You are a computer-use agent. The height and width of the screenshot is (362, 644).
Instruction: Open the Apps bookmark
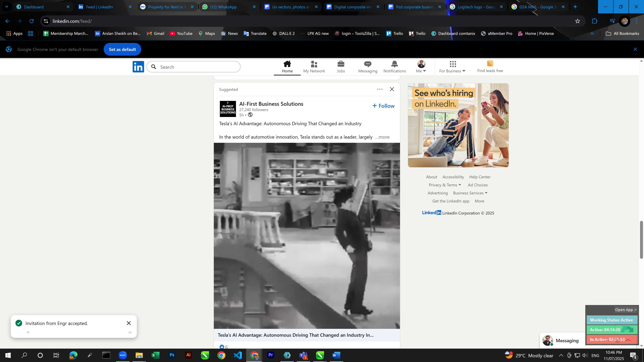[x=14, y=34]
